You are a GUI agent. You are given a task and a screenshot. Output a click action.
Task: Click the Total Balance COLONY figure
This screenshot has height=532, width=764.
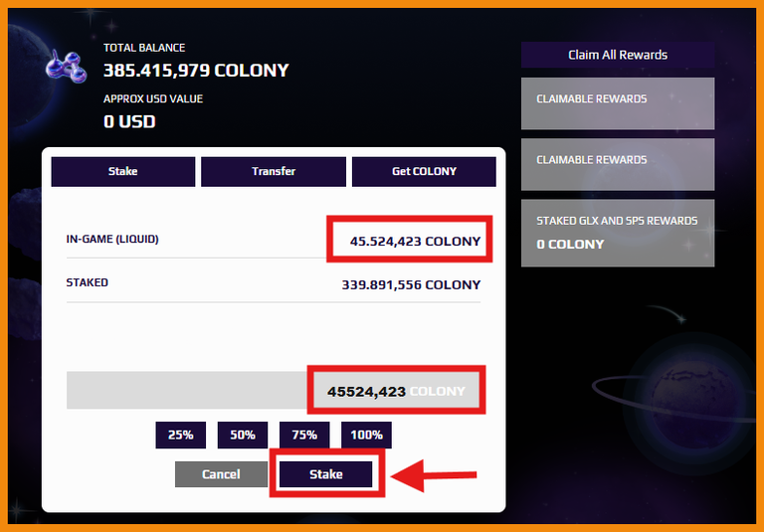(x=196, y=71)
